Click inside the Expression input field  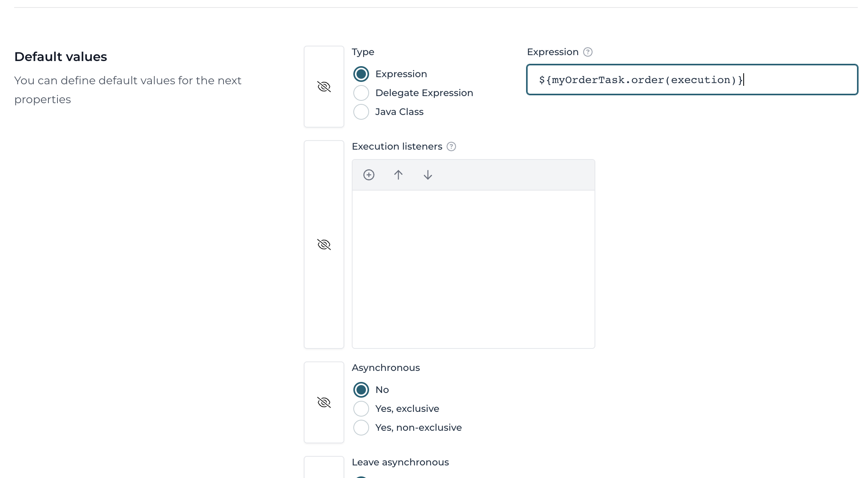[x=692, y=80]
